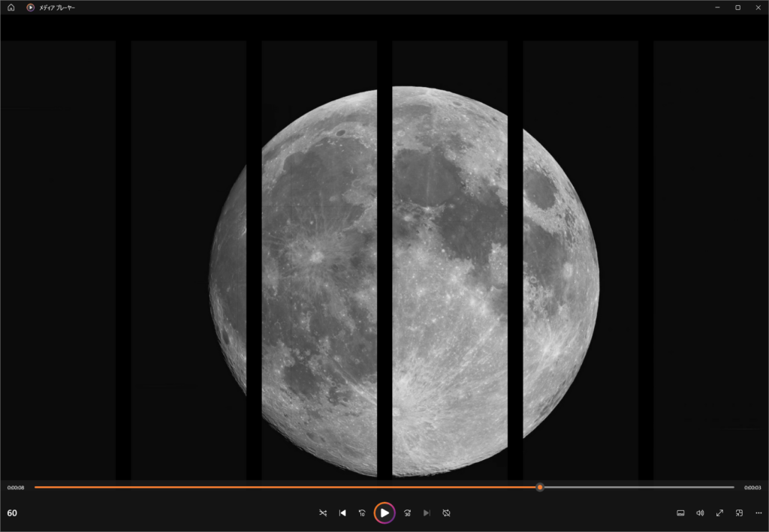Toggle repeat mode

pos(446,513)
